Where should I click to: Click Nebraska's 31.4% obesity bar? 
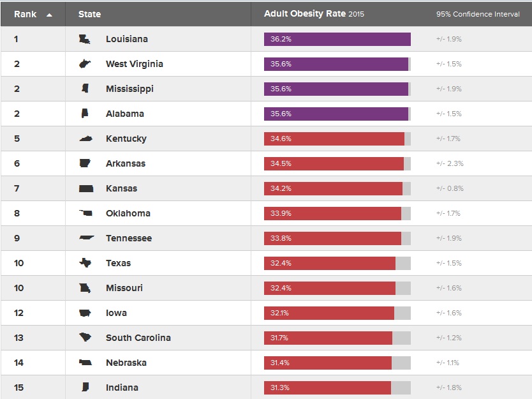click(328, 363)
